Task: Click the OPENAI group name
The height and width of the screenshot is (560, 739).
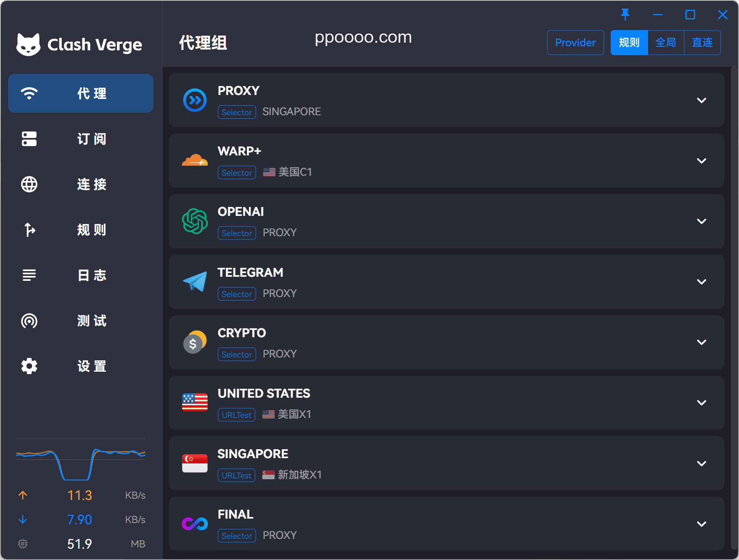Action: (241, 211)
